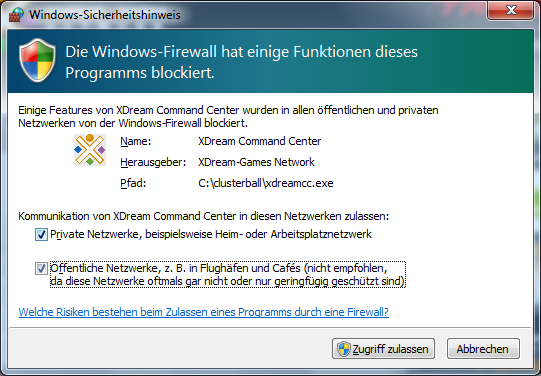Click the header message about blocked functions
This screenshot has height=376, width=541.
[242, 62]
